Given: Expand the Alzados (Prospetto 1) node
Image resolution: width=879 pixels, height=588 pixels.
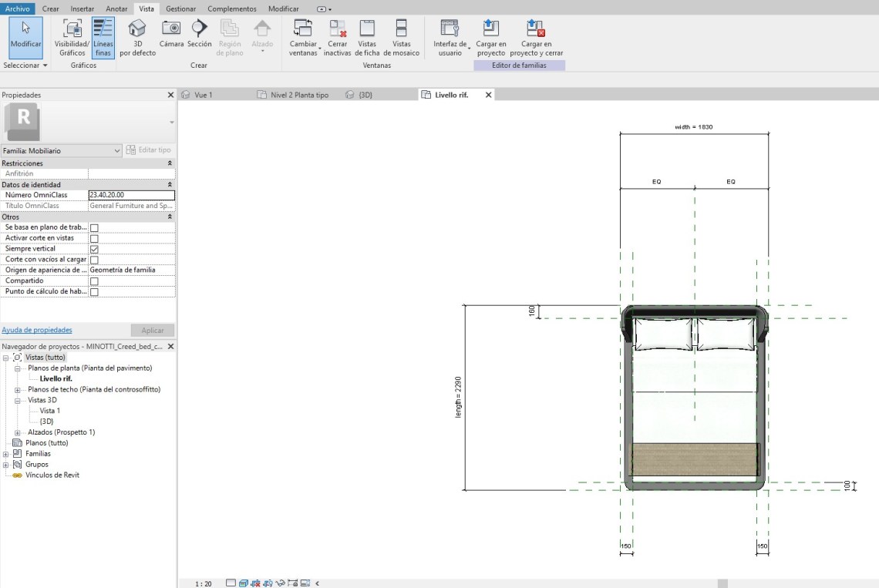Looking at the screenshot, I should tap(18, 432).
